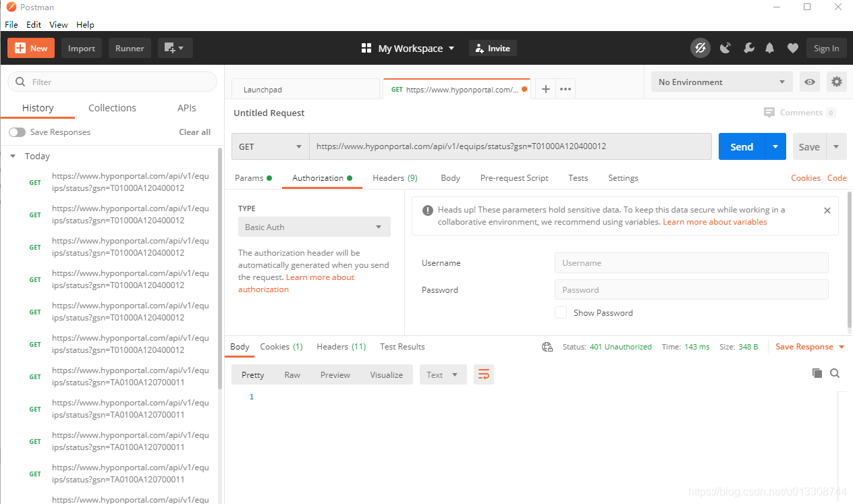Expand the Send button dropdown arrow
Screen dimensions: 853x504
click(775, 146)
